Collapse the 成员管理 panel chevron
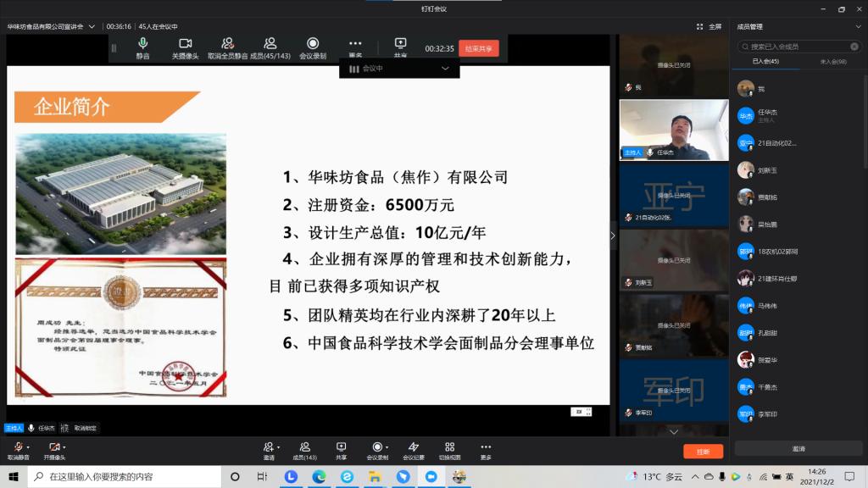Viewport: 868px width, 488px height. (858, 26)
